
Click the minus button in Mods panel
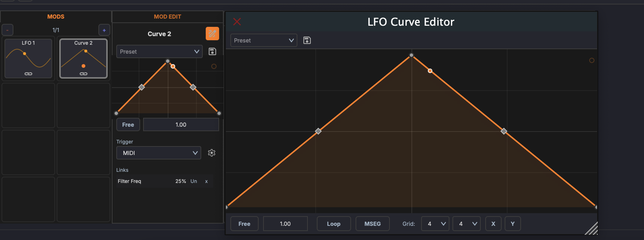(x=7, y=30)
